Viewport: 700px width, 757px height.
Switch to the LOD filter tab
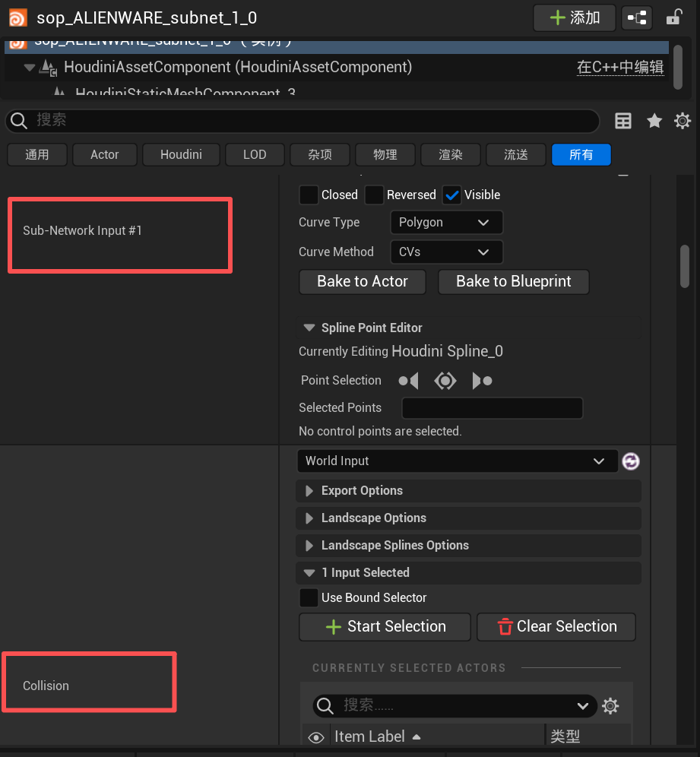tap(255, 154)
